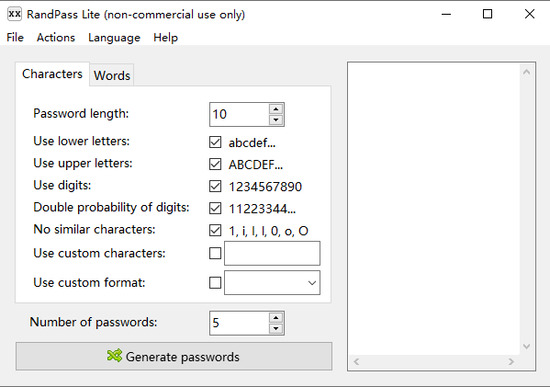Screen dimensions: 550x387
Task: Click the output list scroll-down arrow
Action: click(526, 347)
